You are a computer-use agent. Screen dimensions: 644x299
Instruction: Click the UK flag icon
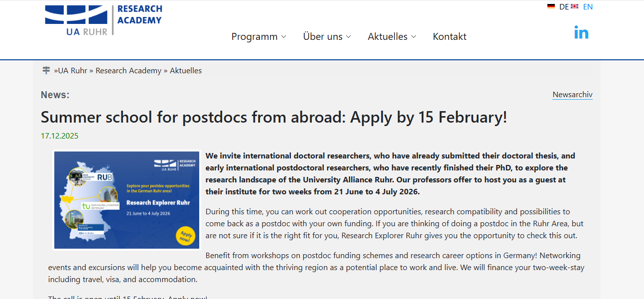point(574,6)
